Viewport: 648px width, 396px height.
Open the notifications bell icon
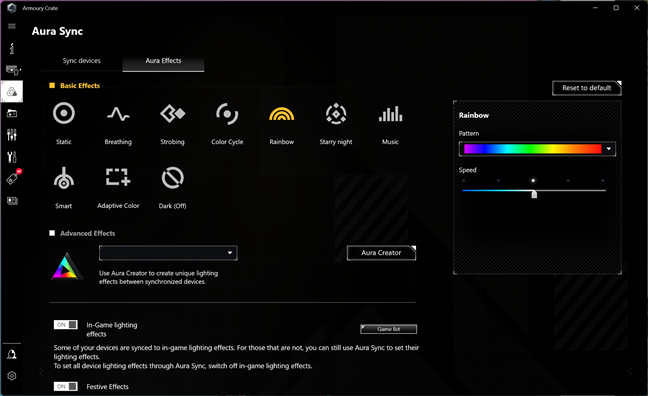[x=12, y=354]
